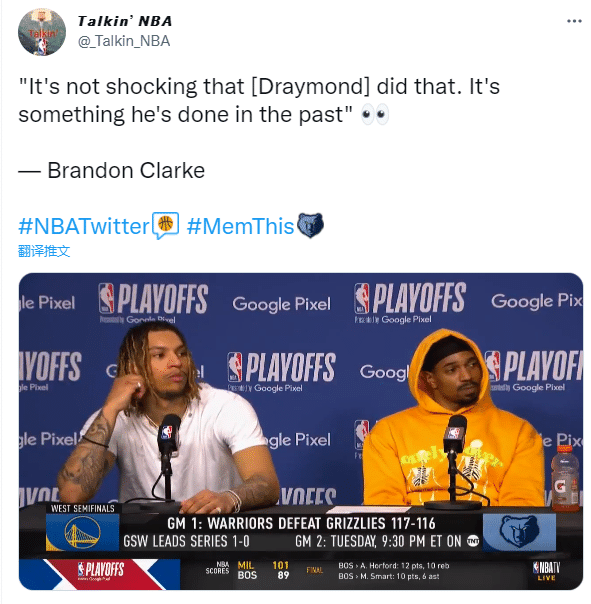The height and width of the screenshot is (604, 591).
Task: Click the Talkin' NBA profile avatar
Action: pyautogui.click(x=42, y=32)
